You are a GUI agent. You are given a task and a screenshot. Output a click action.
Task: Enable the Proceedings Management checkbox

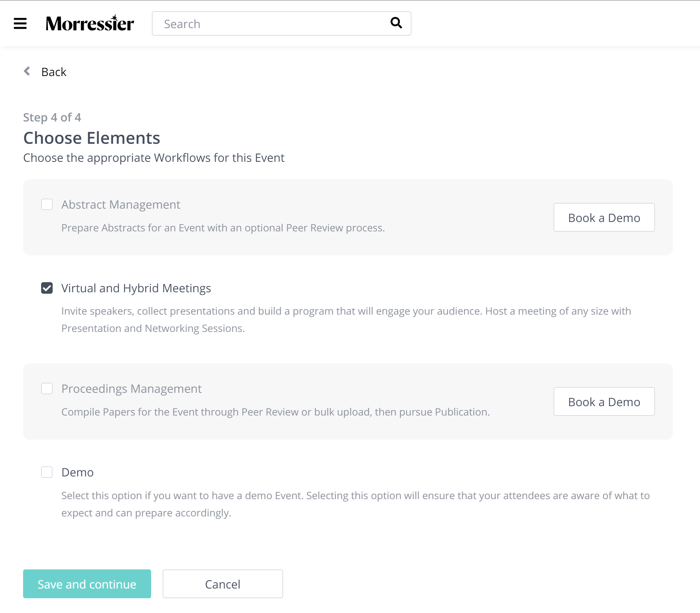47,388
